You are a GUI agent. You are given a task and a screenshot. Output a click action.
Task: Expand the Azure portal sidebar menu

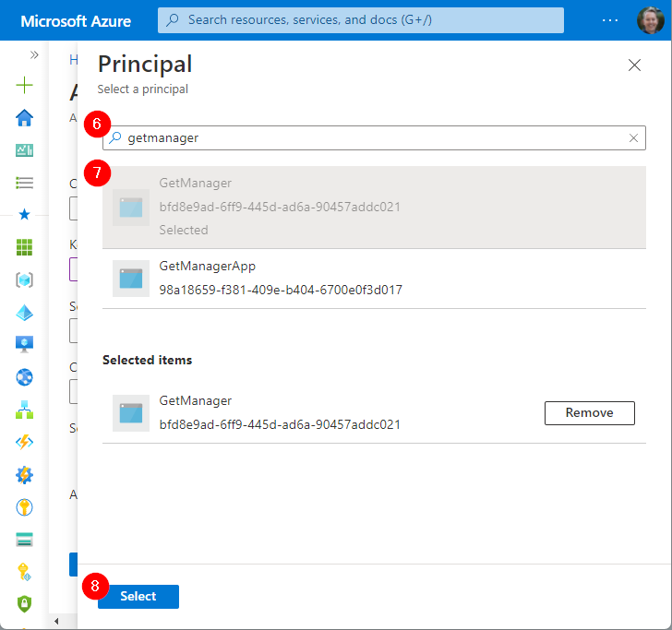tap(34, 54)
